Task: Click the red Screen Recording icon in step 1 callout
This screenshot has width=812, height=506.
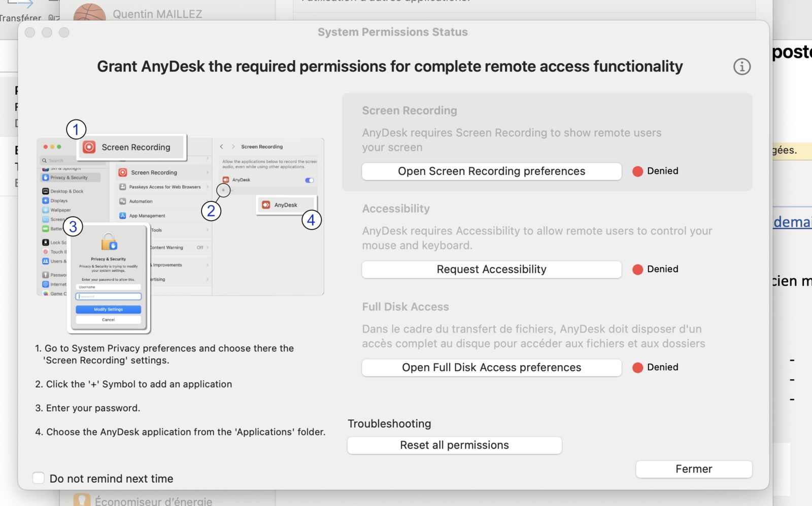Action: 89,147
